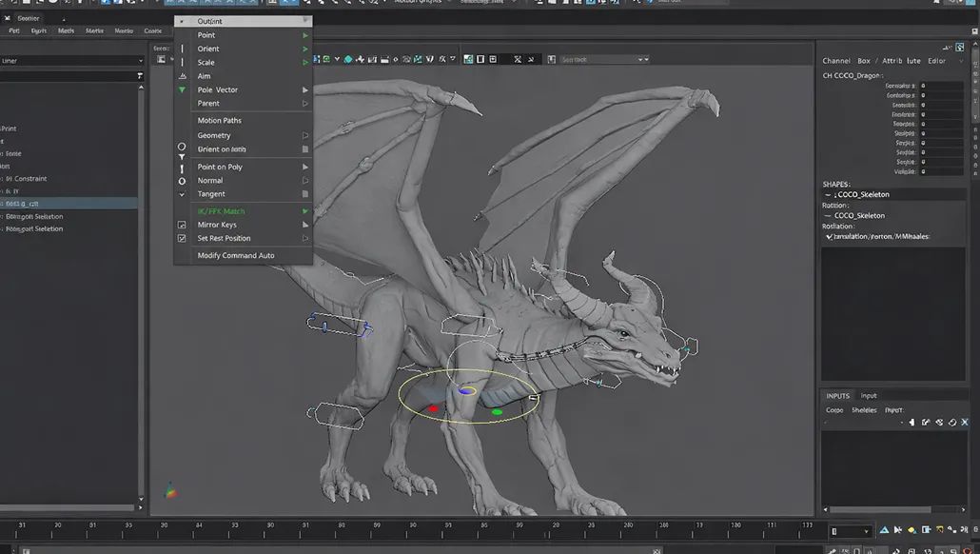The height and width of the screenshot is (554, 980).
Task: Open the dropdown at top of outliner panel
Action: pos(139,61)
